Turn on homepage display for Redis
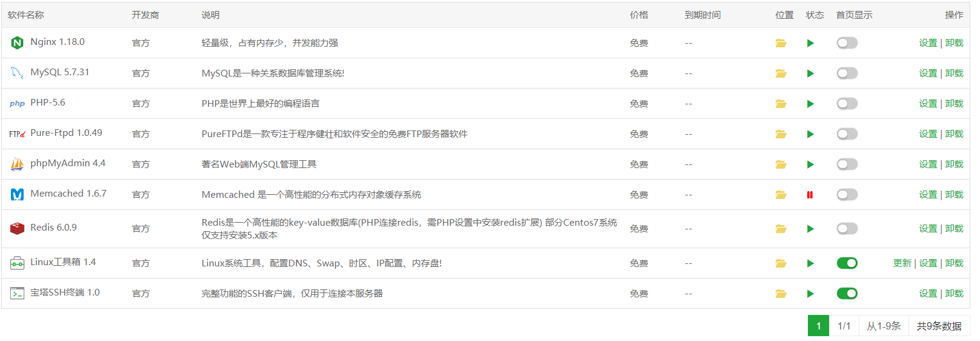 tap(847, 229)
